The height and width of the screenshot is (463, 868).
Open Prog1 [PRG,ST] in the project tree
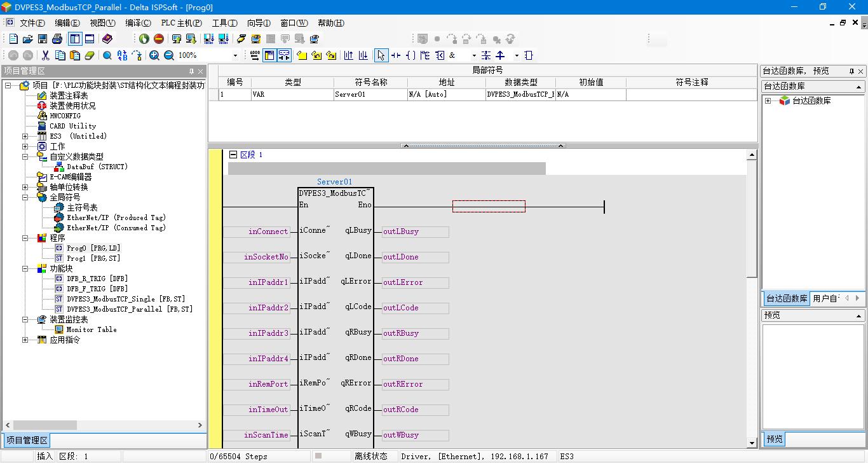pos(93,258)
